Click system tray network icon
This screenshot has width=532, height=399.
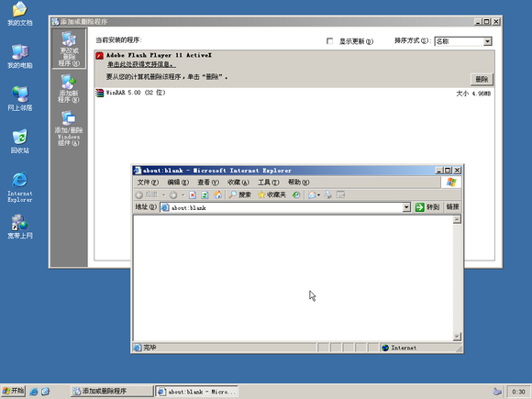point(497,392)
